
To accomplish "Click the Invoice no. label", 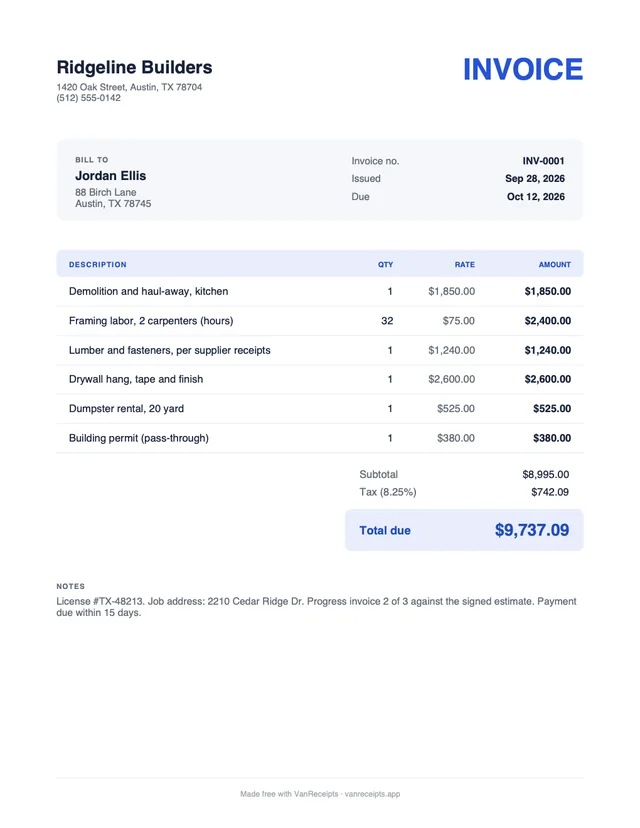I will [375, 161].
